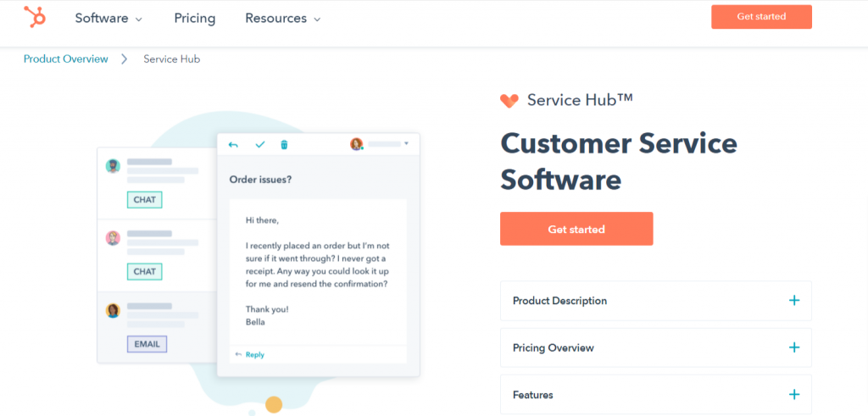Screen dimensions: 868x416
Task: Expand the Pricing Overview section
Action: click(x=656, y=348)
